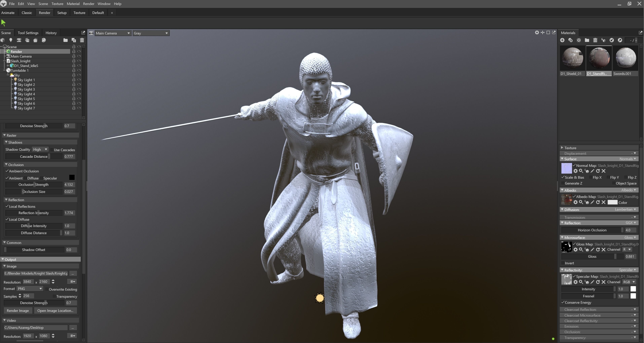Open Gloss Map Channel R dropdown
The height and width of the screenshot is (343, 644).
(627, 249)
